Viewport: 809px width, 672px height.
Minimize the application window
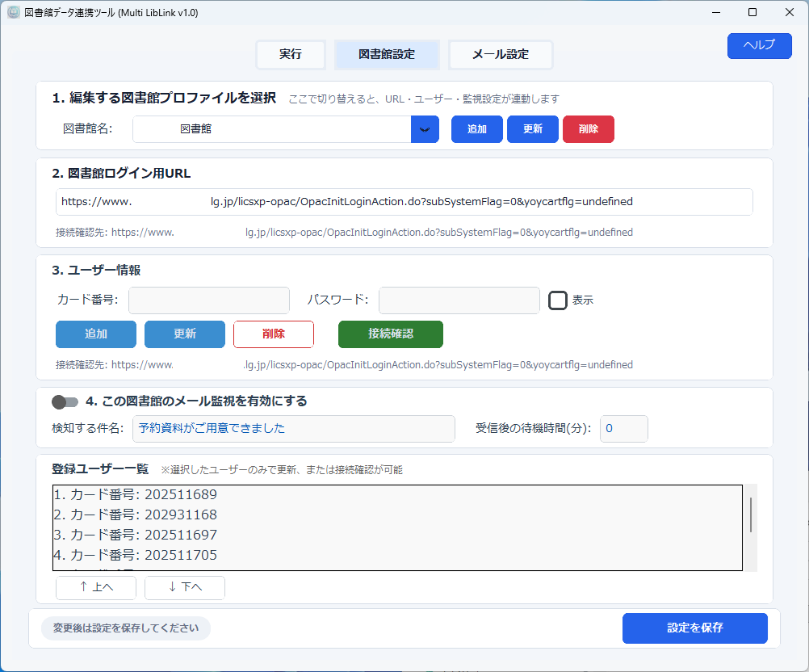pyautogui.click(x=715, y=12)
